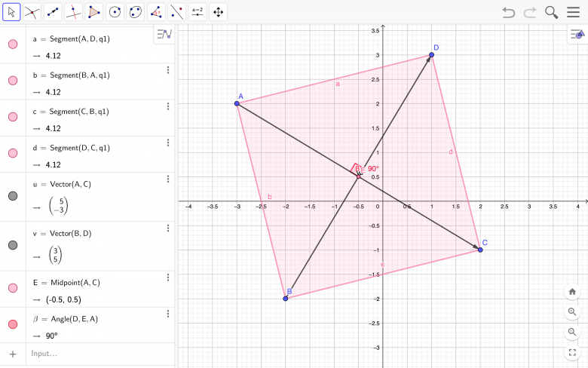Toggle visibility of angle β

[13, 324]
